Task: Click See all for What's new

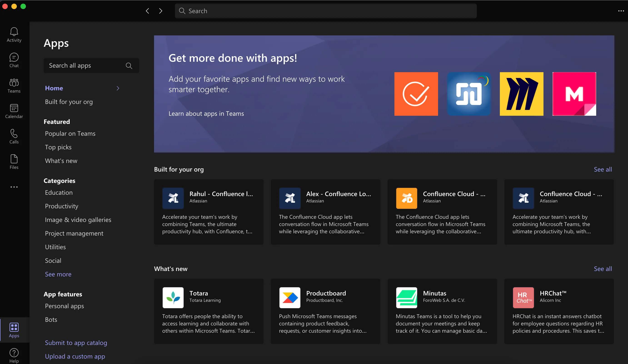Action: click(x=603, y=269)
